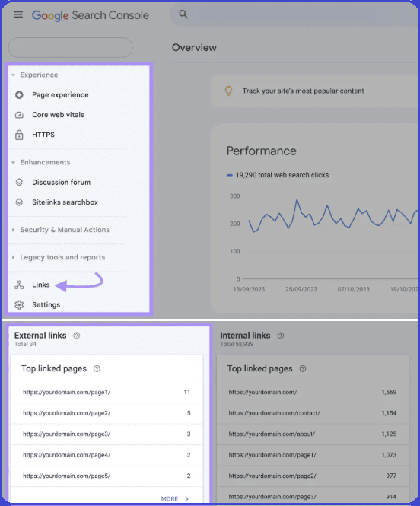This screenshot has height=506, width=420.
Task: Open internal row page3/ with 914 links
Action: coord(313,496)
